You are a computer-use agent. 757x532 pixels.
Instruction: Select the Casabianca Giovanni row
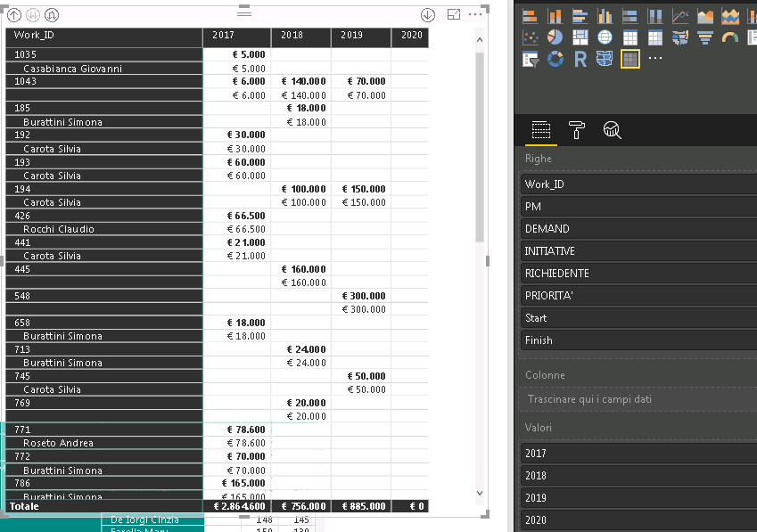point(103,69)
